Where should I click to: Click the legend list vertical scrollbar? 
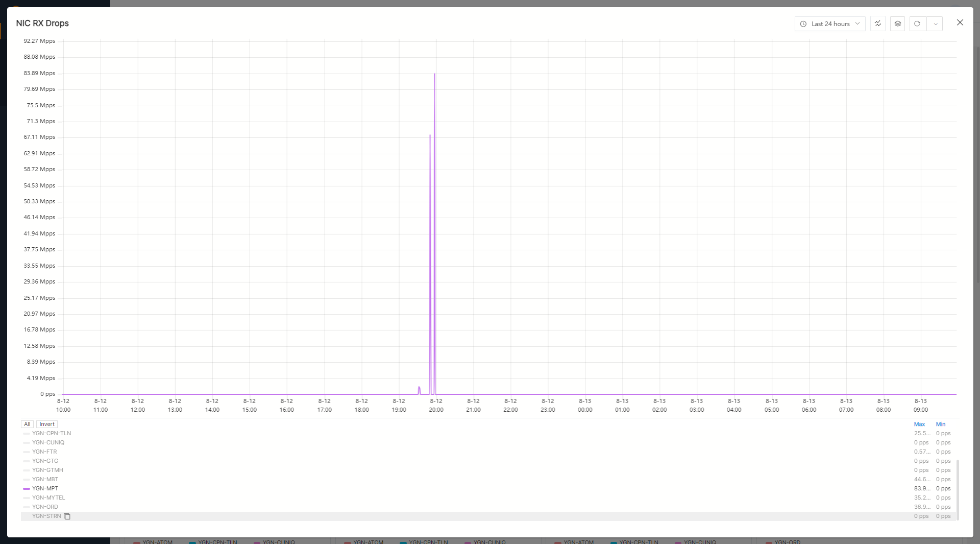coord(958,489)
